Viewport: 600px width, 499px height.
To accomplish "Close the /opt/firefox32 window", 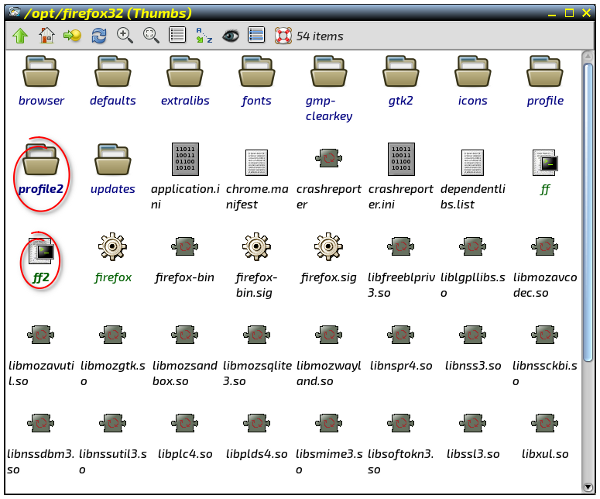I will [x=587, y=13].
